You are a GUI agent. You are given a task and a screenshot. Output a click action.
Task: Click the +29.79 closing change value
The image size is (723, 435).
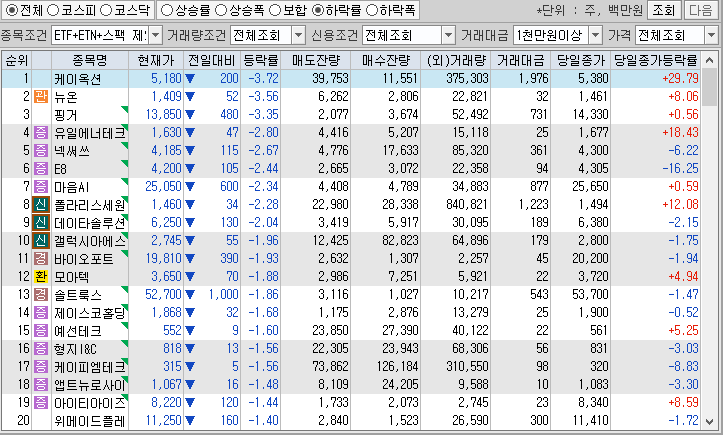coord(681,78)
